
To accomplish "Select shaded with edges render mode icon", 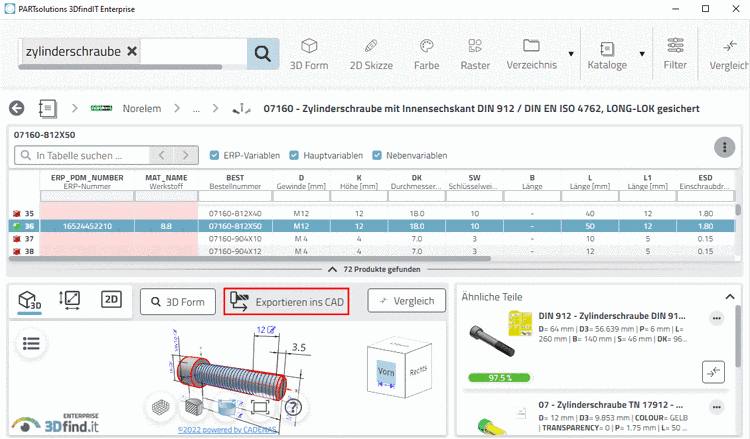I will (x=193, y=407).
